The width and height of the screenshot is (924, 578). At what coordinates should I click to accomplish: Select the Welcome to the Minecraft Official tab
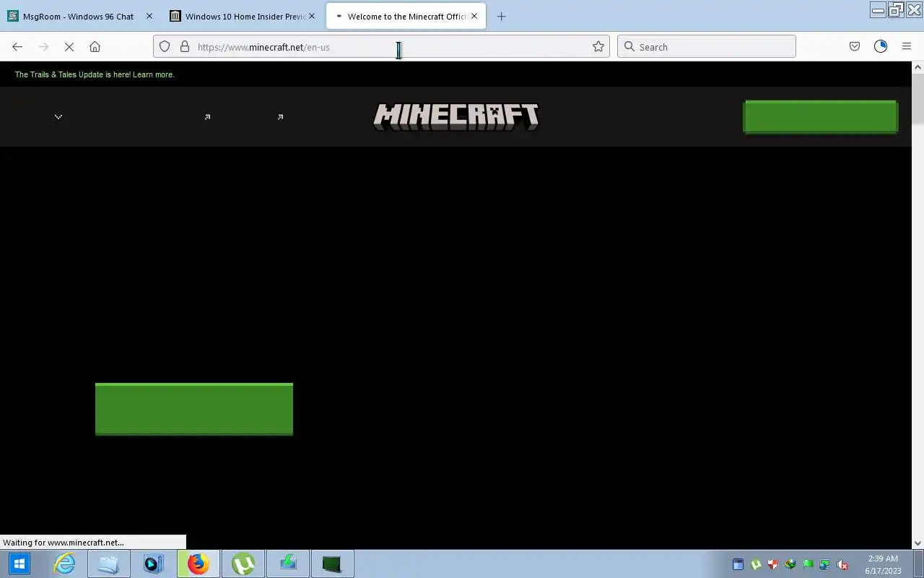pos(406,17)
